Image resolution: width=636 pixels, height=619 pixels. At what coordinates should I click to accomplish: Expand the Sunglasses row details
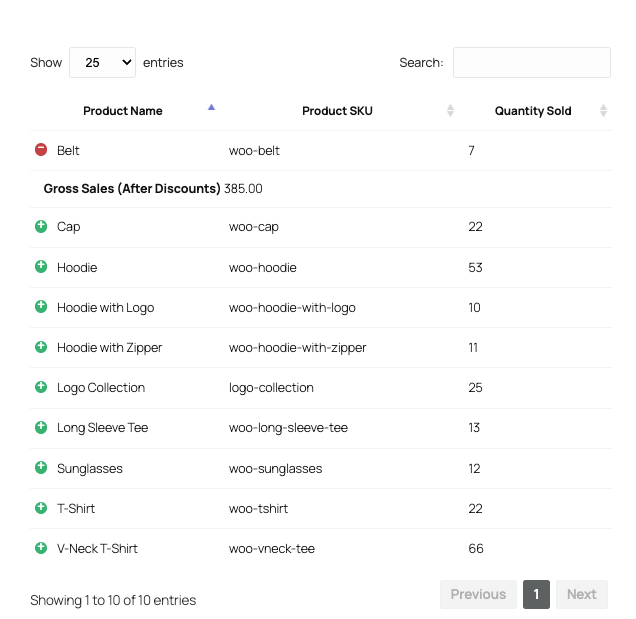pyautogui.click(x=41, y=467)
